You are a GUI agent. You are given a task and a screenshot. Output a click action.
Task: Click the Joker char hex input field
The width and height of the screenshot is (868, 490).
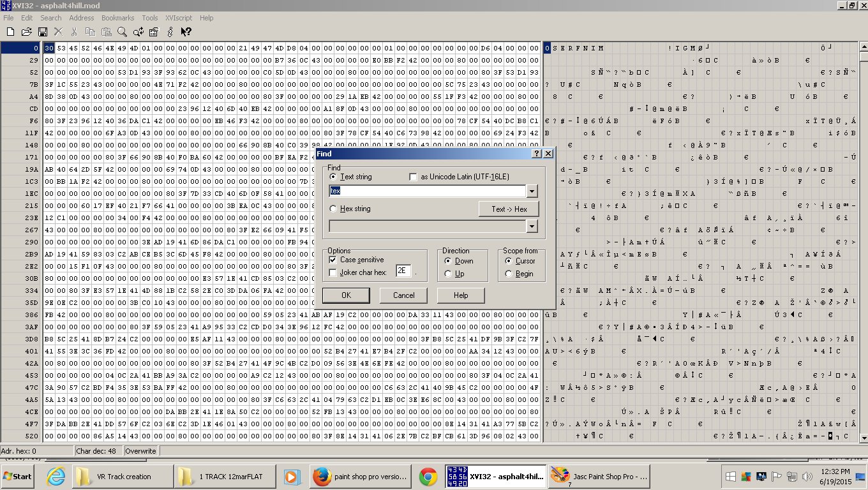point(403,271)
